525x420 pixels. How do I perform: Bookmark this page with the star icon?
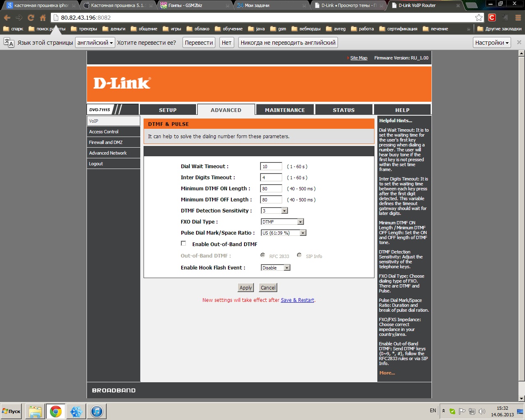[479, 18]
